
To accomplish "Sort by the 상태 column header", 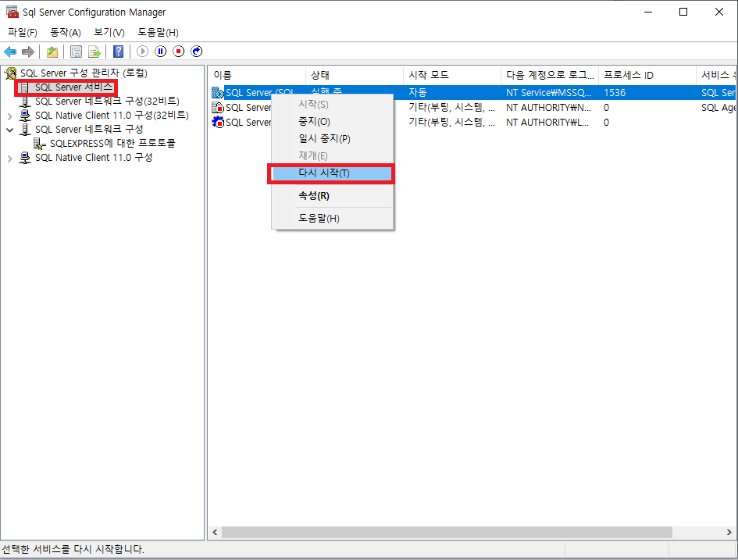I will (355, 75).
